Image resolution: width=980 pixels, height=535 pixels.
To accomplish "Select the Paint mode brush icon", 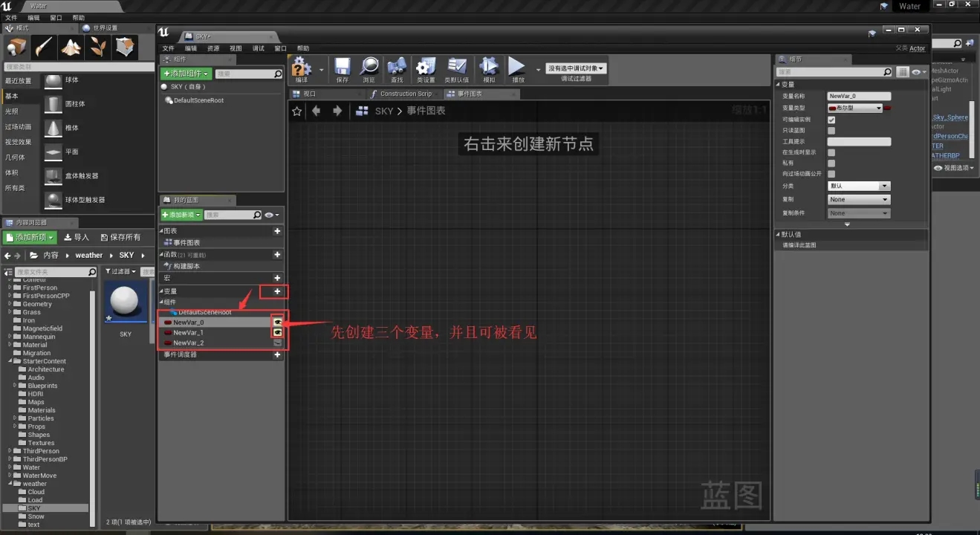I will (44, 48).
